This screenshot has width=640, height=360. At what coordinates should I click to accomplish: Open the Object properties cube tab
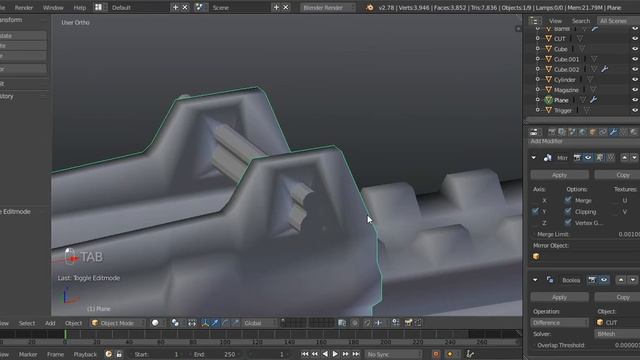(593, 132)
